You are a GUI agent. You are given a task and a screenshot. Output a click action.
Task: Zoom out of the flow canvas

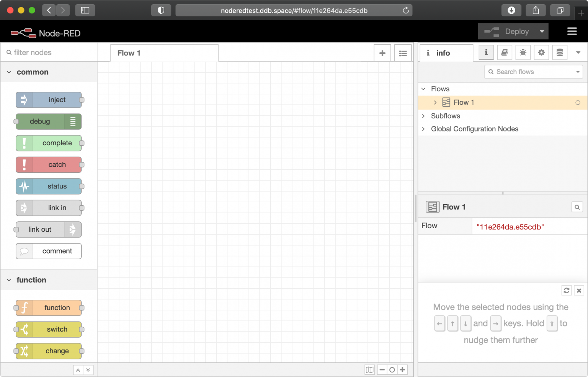tap(382, 370)
